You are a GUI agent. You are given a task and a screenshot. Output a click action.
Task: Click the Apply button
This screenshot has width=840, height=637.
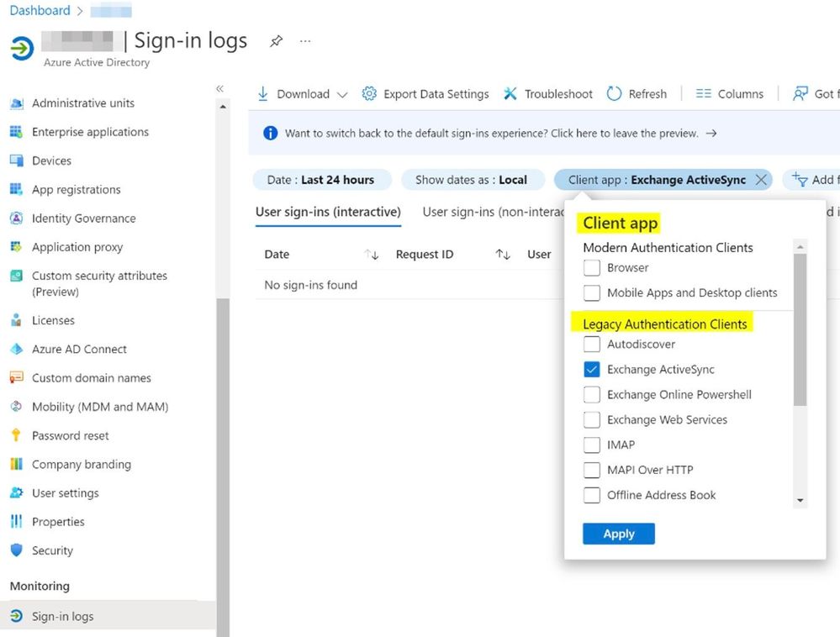pos(619,534)
